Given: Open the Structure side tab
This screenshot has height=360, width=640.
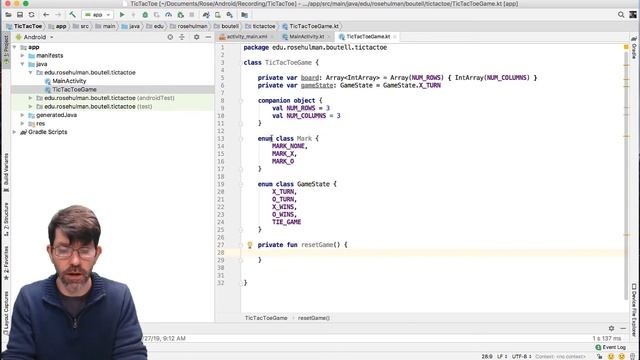Looking at the screenshot, I should (x=6, y=219).
